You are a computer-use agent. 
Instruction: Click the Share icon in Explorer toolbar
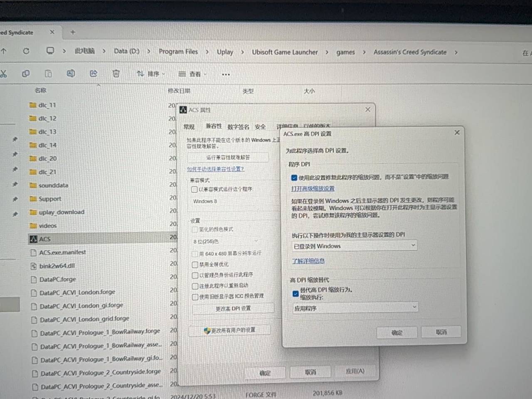pos(94,74)
